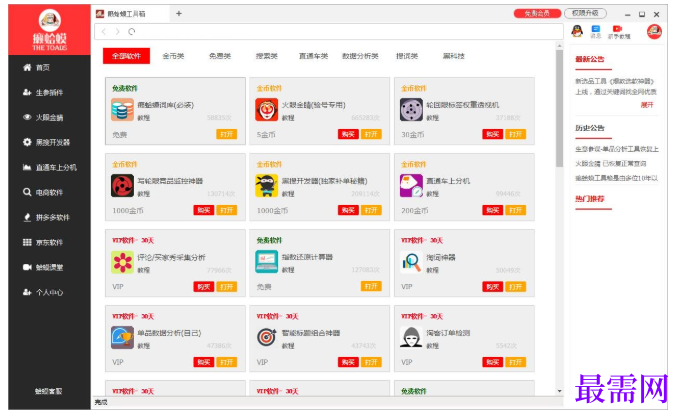Click the vertical scrollbar thumb
The height and width of the screenshot is (420, 687).
pos(559,108)
